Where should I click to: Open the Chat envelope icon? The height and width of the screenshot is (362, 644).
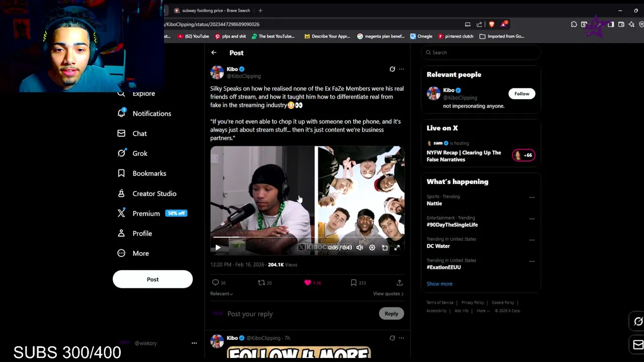click(x=121, y=133)
